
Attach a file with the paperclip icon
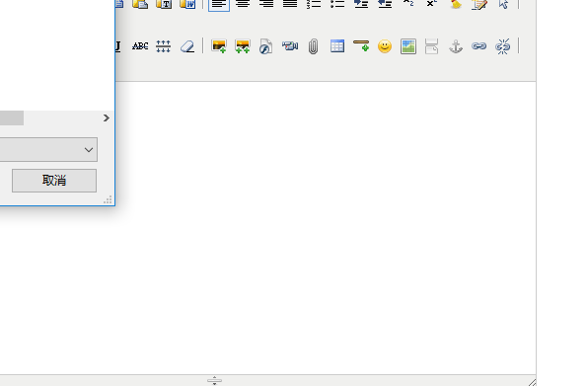[313, 46]
